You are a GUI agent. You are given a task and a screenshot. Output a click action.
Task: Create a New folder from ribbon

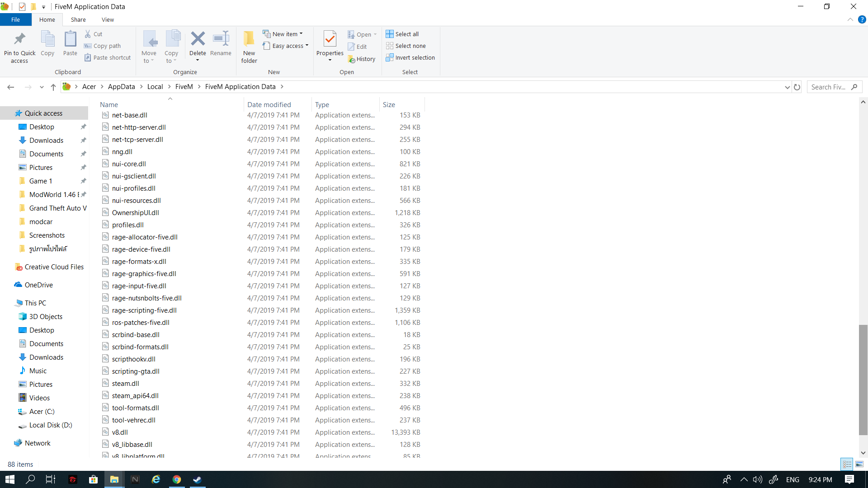[x=249, y=47]
